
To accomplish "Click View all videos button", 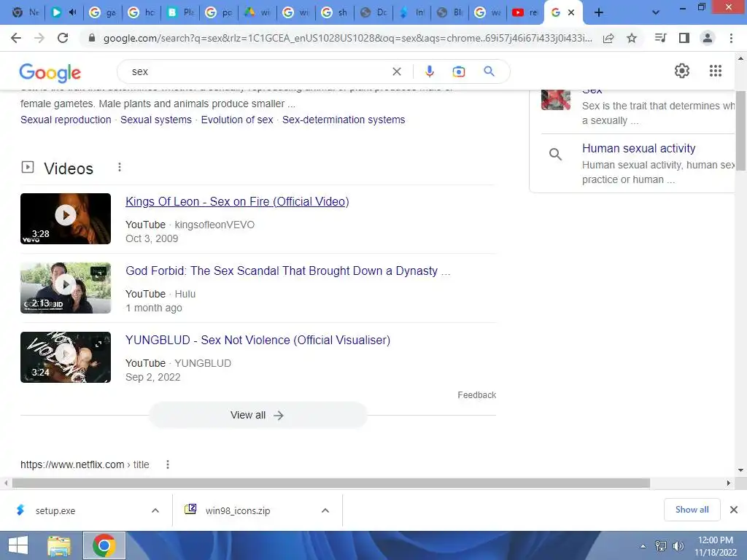I will click(258, 415).
